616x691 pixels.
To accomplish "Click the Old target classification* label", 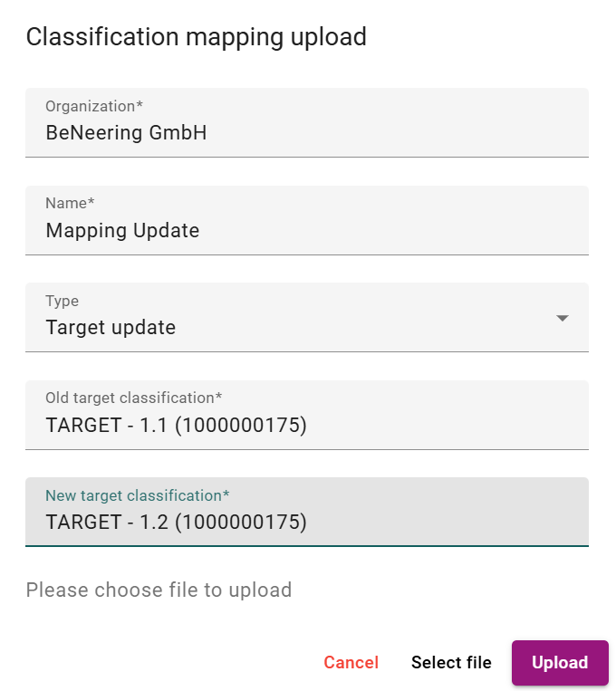I will pos(133,398).
